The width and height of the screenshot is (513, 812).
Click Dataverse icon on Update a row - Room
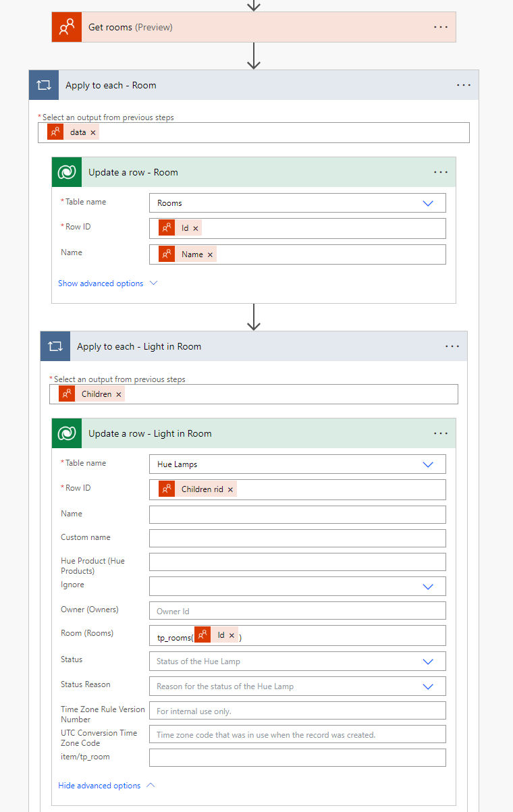(67, 172)
